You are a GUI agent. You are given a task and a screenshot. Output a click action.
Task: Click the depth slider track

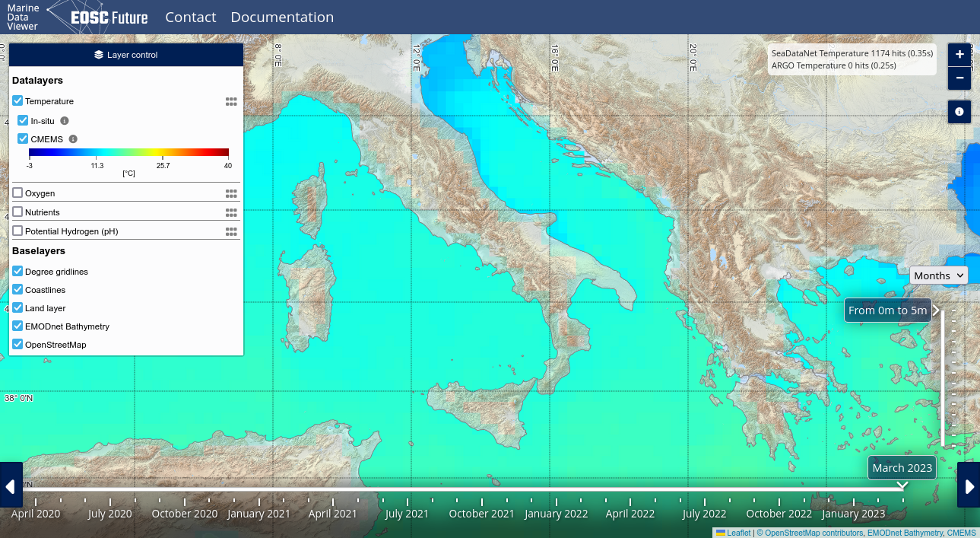[944, 380]
